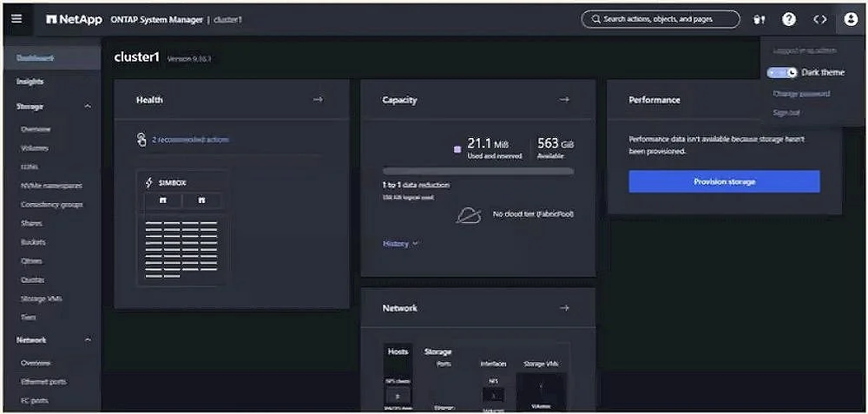Open Health details via its arrow
The height and width of the screenshot is (414, 868).
[x=318, y=100]
